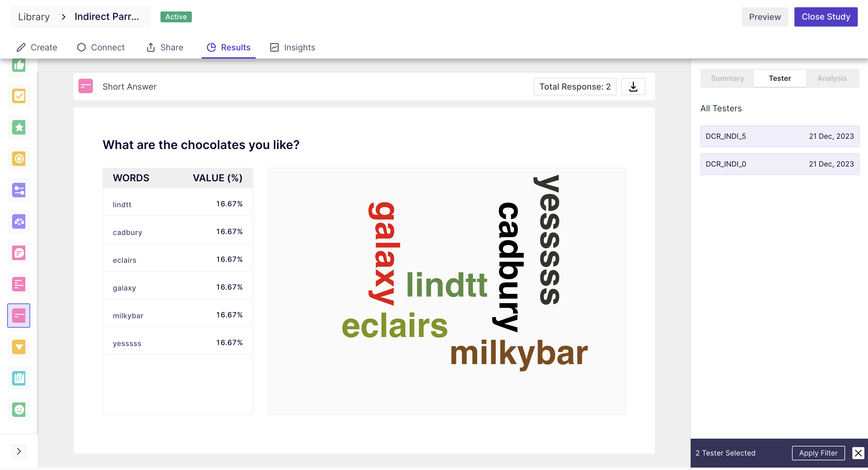Image resolution: width=868 pixels, height=470 pixels.
Task: Open the yellow radio button question icon
Action: point(19,159)
